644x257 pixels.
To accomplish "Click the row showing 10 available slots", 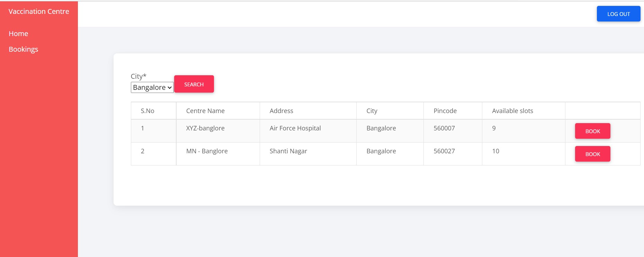I will 495,151.
